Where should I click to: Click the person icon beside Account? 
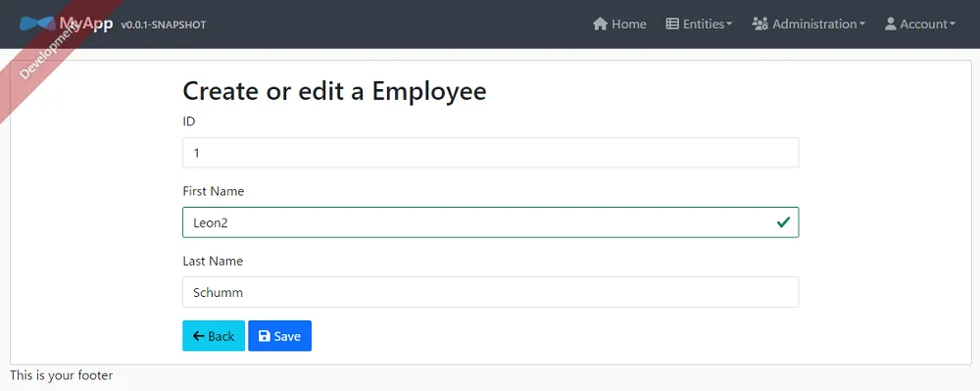pos(891,24)
